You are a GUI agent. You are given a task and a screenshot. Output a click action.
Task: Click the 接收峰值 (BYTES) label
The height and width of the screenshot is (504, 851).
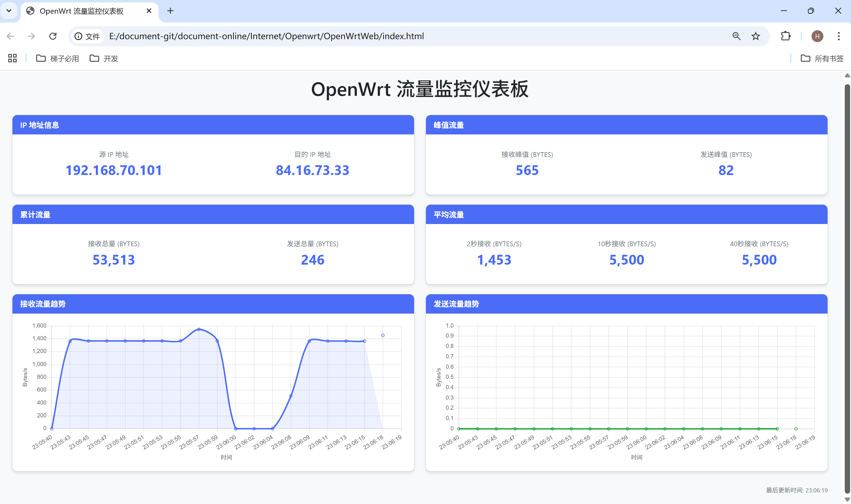527,155
